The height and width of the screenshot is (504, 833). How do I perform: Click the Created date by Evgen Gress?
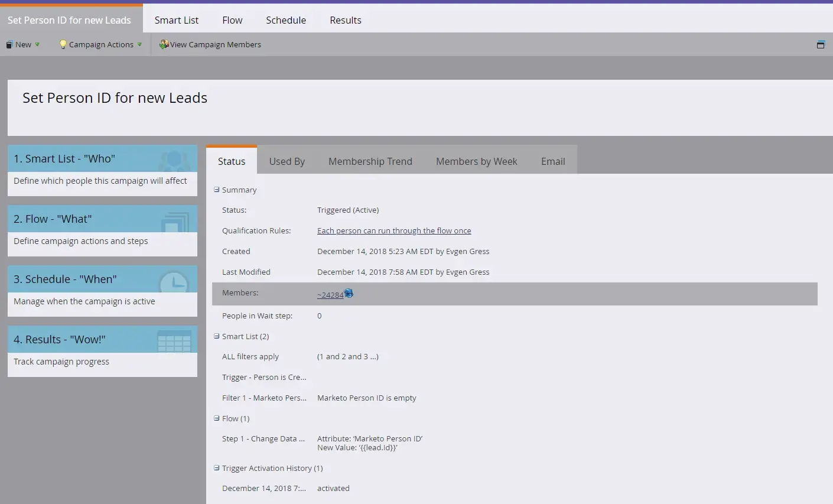[404, 251]
